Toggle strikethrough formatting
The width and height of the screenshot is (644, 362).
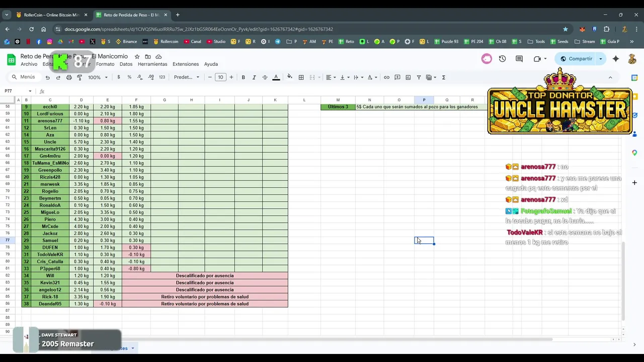pyautogui.click(x=265, y=77)
